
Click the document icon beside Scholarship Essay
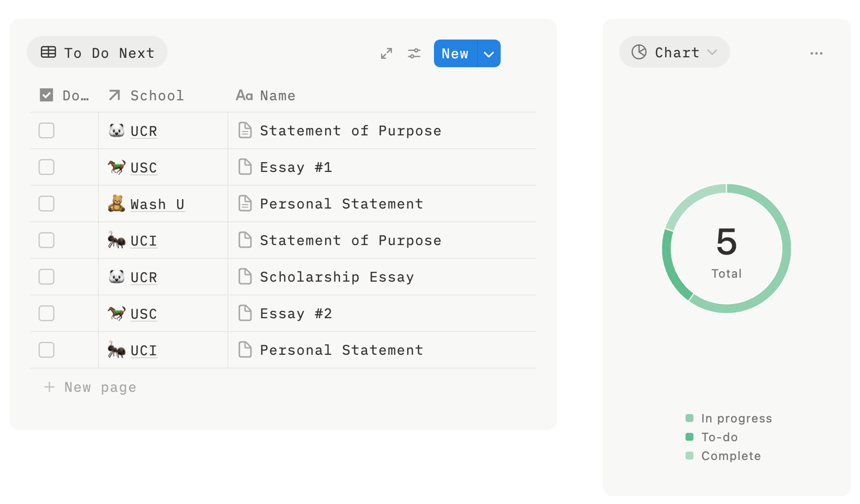point(245,276)
